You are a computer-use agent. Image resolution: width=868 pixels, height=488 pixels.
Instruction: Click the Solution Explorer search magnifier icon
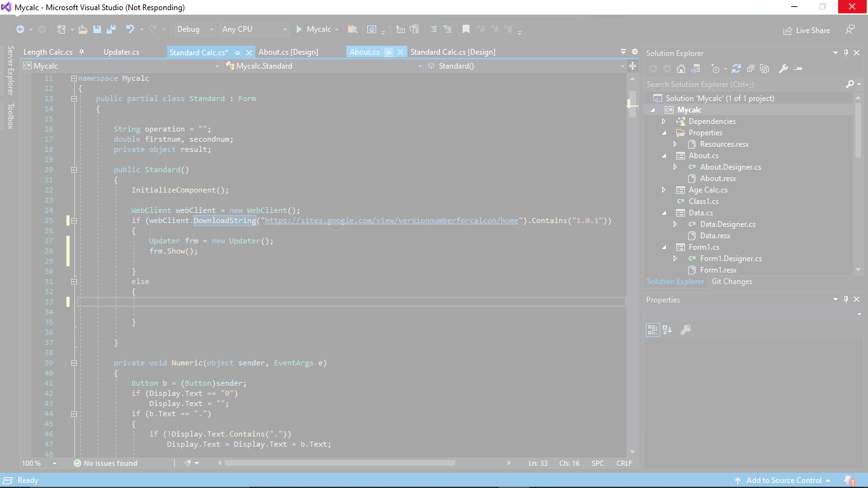[850, 84]
